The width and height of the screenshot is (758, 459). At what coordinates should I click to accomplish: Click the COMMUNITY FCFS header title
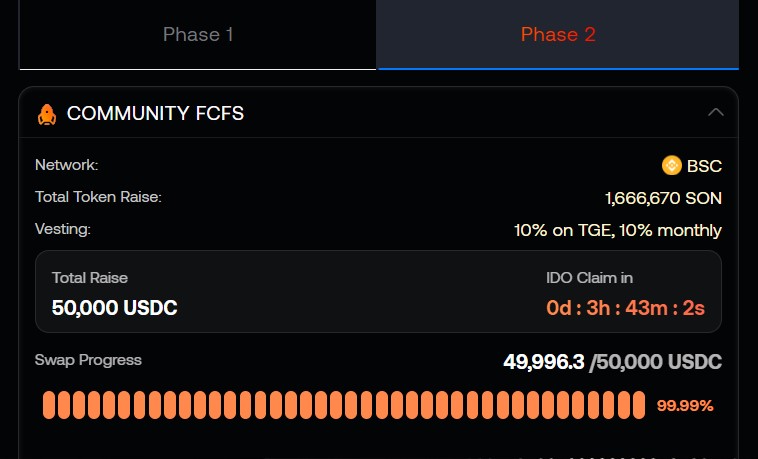coord(155,114)
